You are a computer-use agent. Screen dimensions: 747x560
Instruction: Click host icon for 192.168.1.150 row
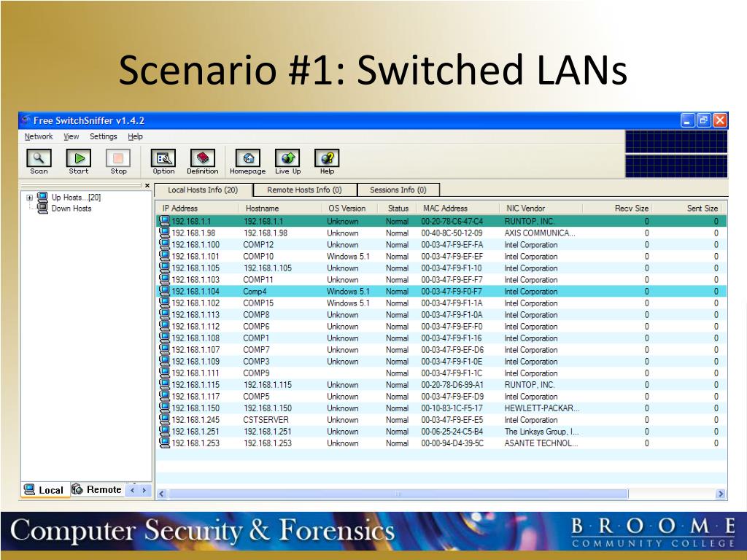[x=164, y=407]
